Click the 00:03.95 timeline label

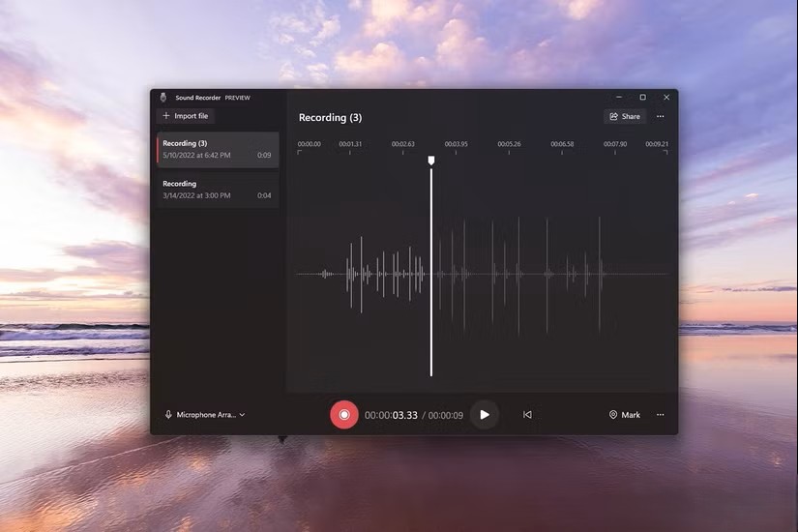point(456,144)
